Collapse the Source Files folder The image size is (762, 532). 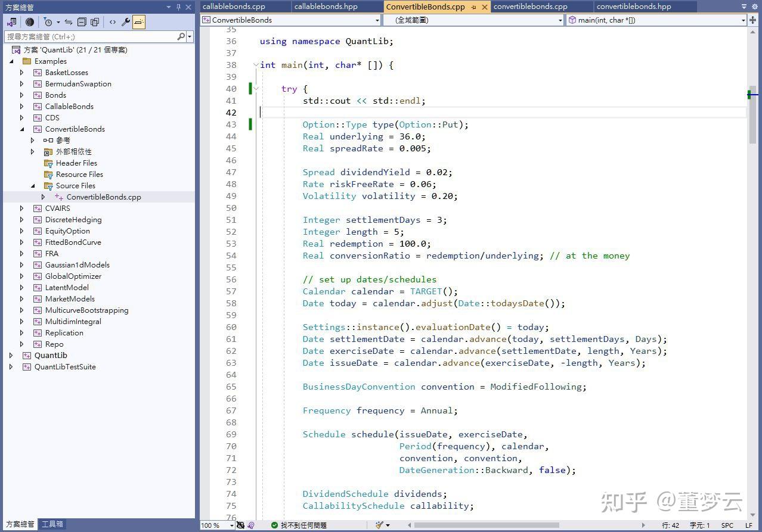(x=33, y=186)
